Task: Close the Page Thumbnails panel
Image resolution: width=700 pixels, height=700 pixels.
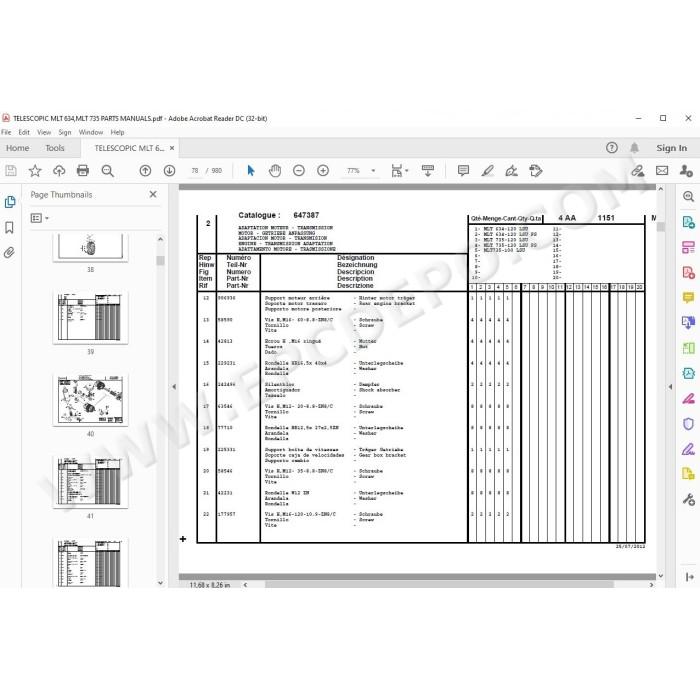Action: click(x=153, y=194)
